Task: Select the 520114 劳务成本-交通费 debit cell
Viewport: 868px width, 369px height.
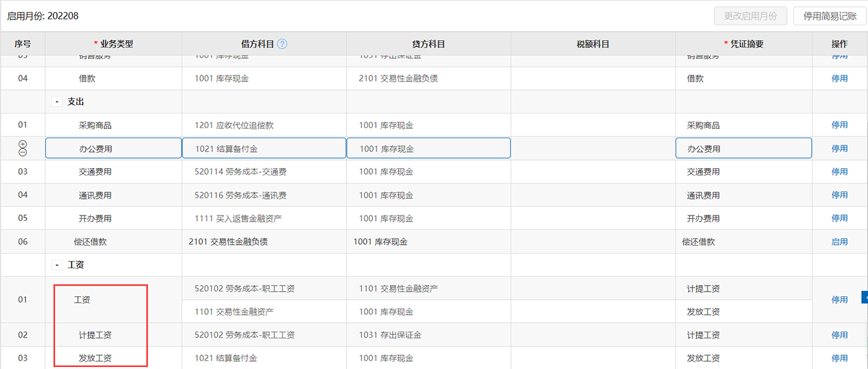Action: 264,171
